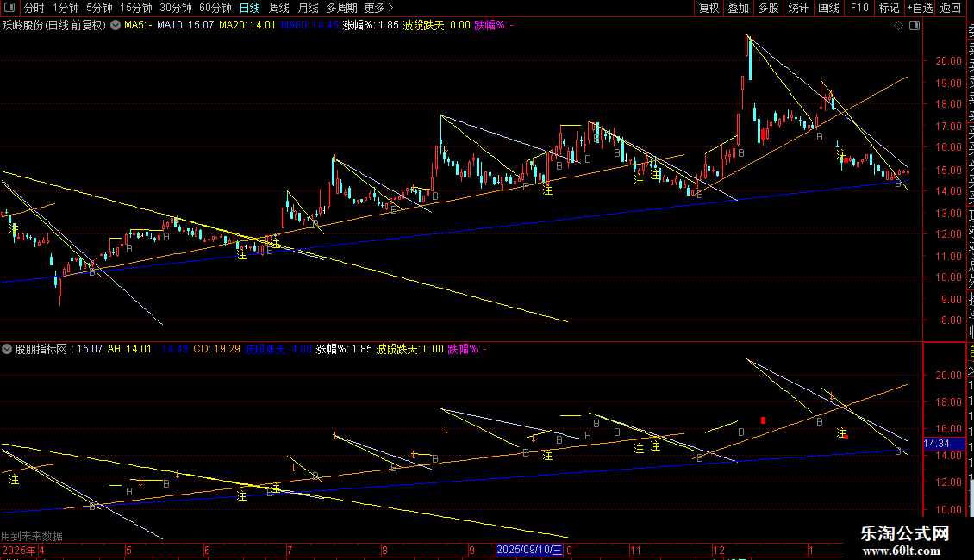974x560 pixels.
Task: Click the diamond icon in main chart header
Action: [x=898, y=26]
